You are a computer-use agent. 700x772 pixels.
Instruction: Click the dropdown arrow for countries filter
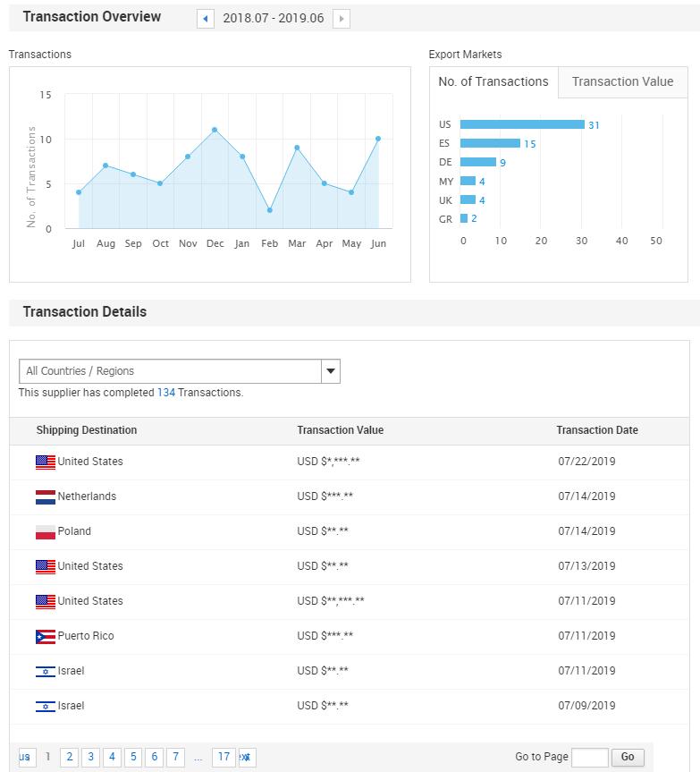click(330, 371)
